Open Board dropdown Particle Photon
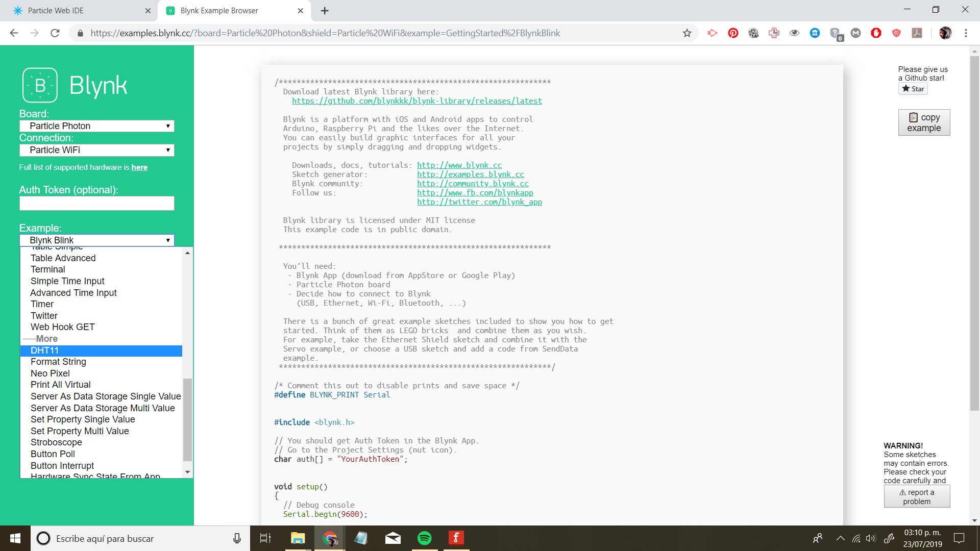The image size is (980, 551). [97, 126]
